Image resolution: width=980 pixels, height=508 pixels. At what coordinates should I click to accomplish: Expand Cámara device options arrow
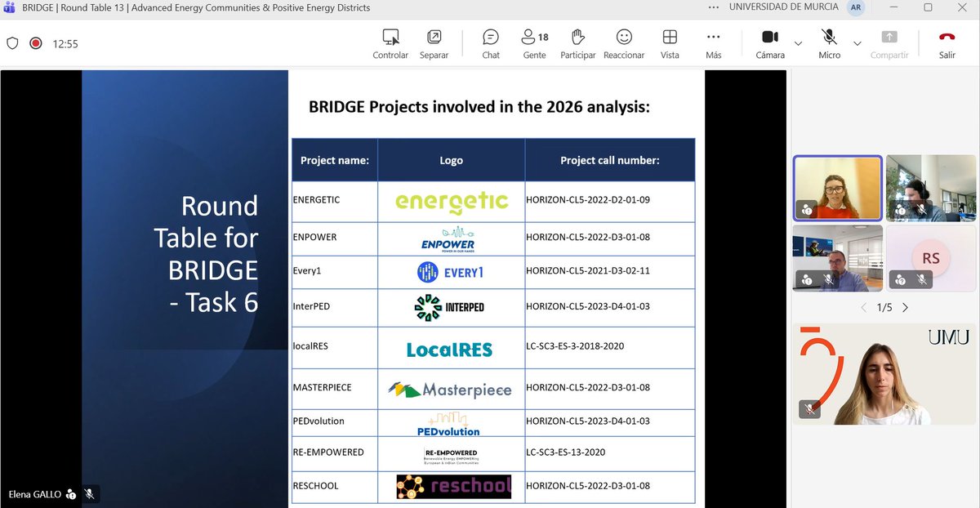click(x=798, y=43)
